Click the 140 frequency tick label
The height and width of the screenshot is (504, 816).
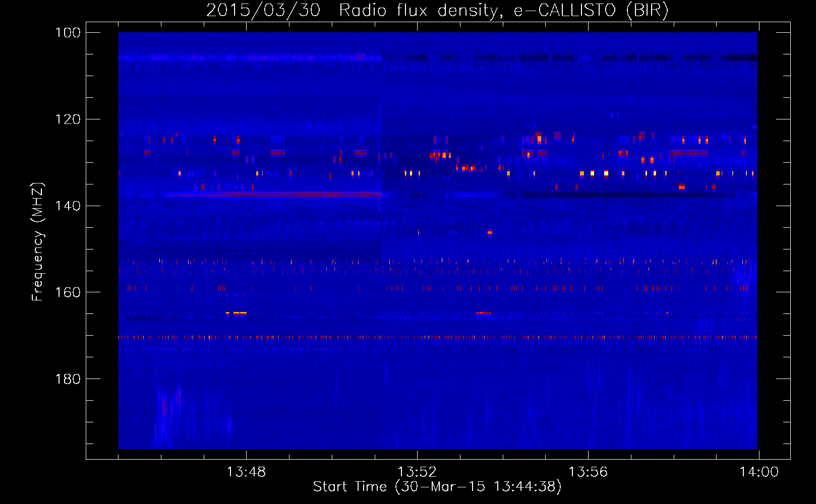(x=68, y=206)
